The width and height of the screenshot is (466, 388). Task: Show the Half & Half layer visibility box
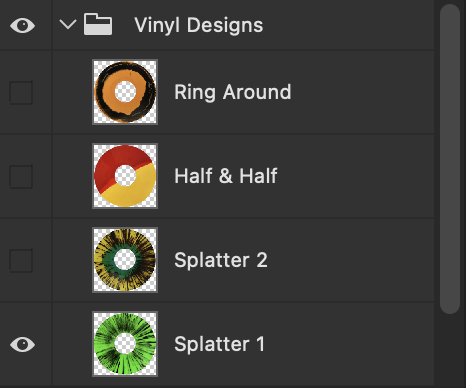21,176
